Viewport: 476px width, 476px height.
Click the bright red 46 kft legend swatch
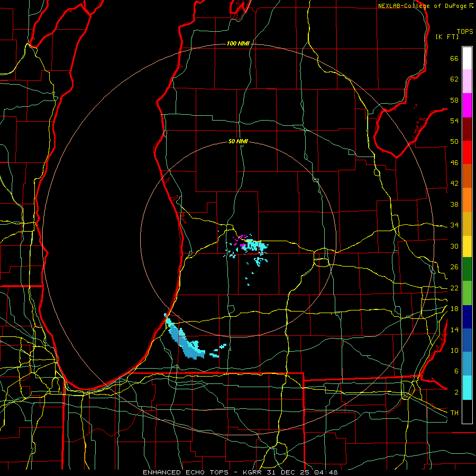[467, 152]
